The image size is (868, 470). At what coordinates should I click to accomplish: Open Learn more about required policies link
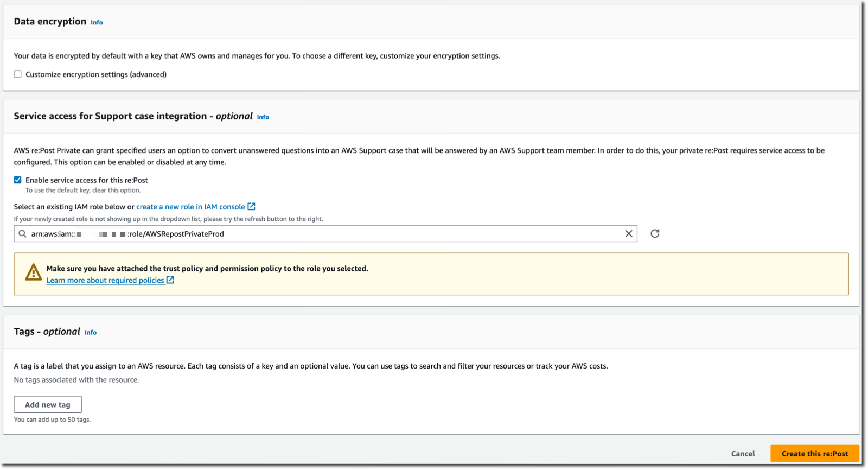pyautogui.click(x=105, y=281)
